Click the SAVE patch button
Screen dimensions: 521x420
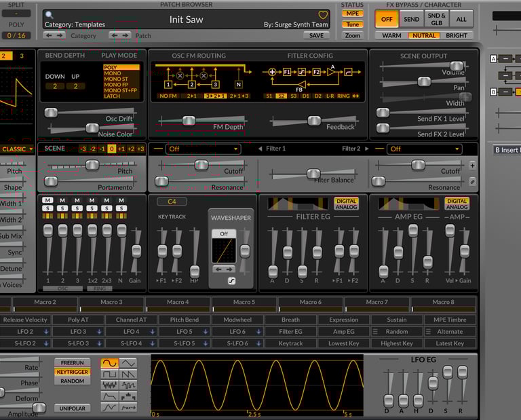315,35
